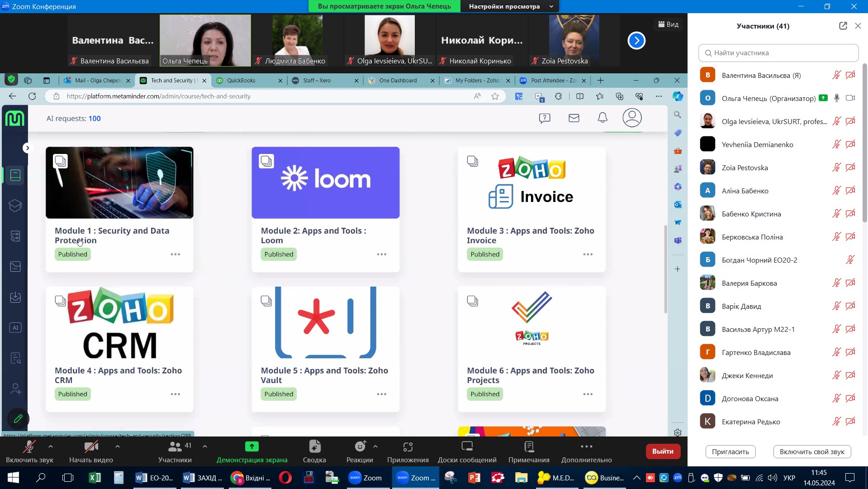The image size is (868, 489).
Task: Show next video thumbnails with blue arrow
Action: [x=636, y=41]
